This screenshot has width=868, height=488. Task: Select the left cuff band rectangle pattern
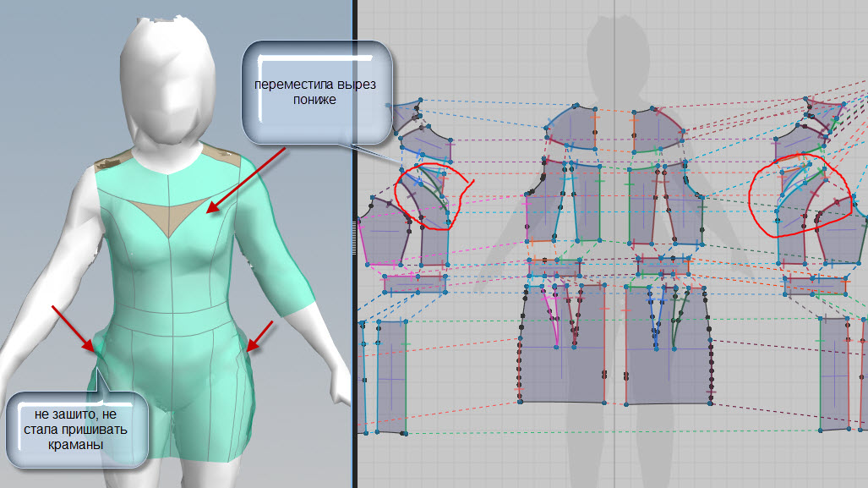[415, 283]
